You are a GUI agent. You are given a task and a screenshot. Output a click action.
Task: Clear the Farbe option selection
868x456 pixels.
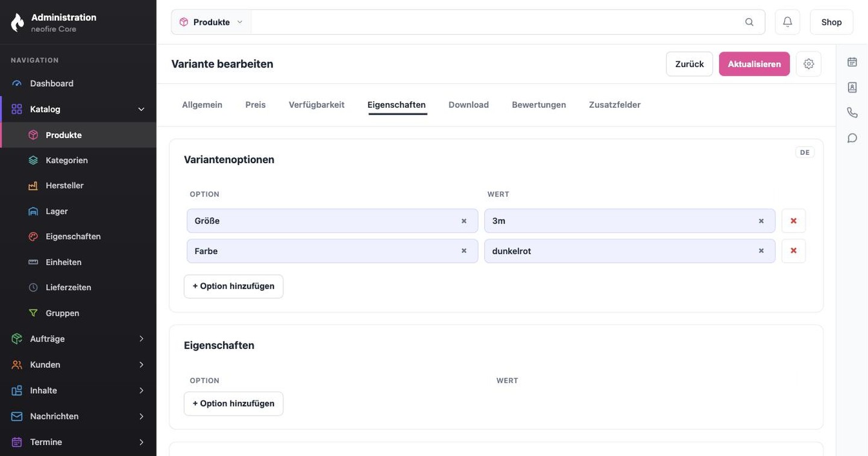[464, 251]
